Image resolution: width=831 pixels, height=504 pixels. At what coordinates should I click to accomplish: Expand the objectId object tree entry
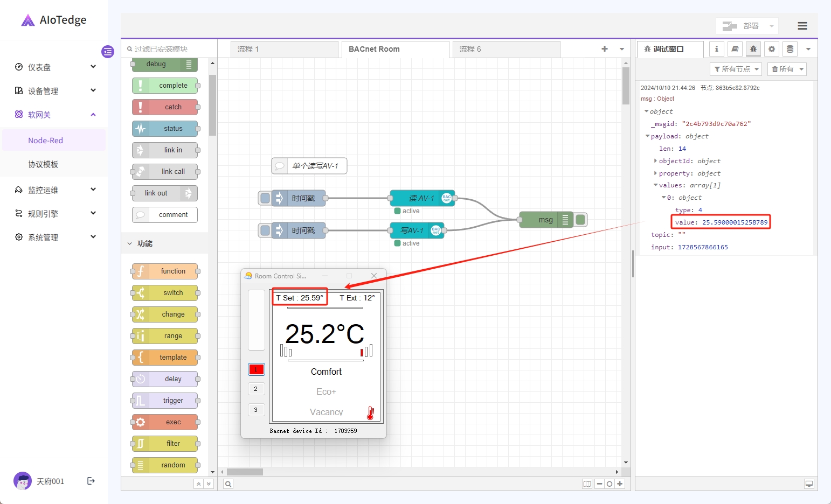coord(655,161)
